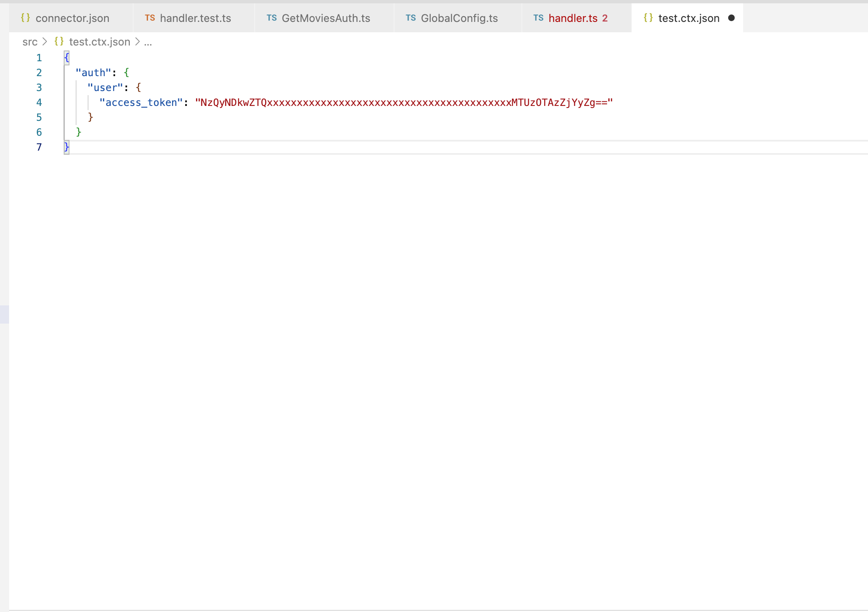Viewport: 868px width, 612px height.
Task: Click the TS icon on GetMoviesAuth.ts tab
Action: tap(272, 18)
